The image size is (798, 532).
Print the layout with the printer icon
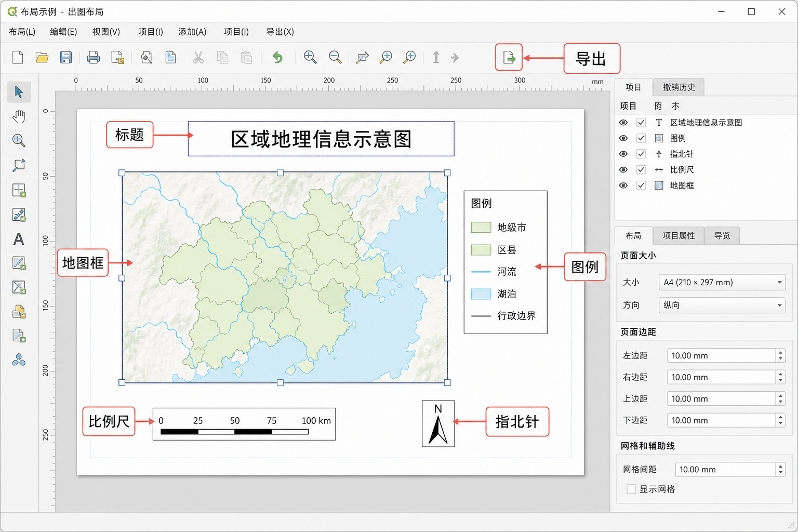point(93,57)
